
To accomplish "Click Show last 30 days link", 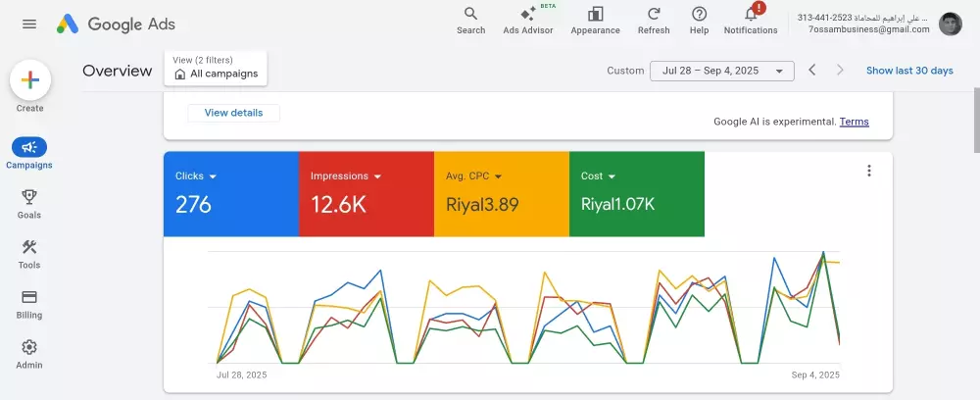I will 909,71.
